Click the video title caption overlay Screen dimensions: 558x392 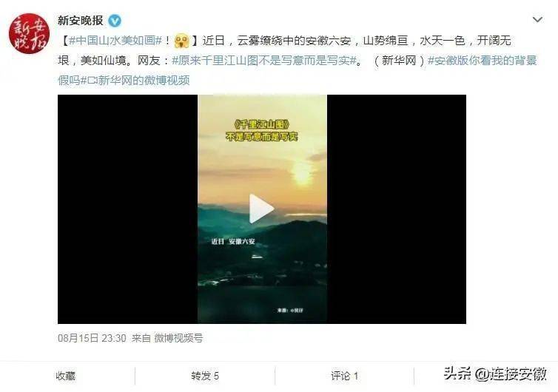(262, 130)
